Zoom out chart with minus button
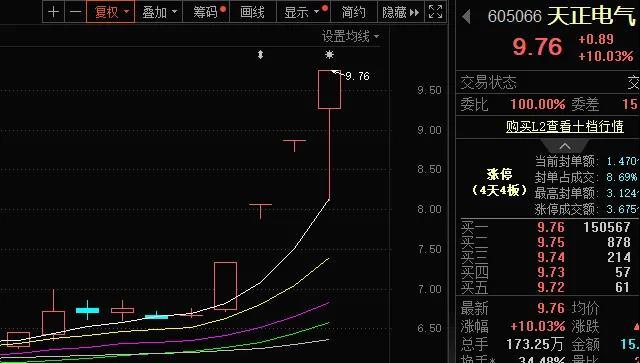This screenshot has width=640, height=363. pyautogui.click(x=76, y=12)
